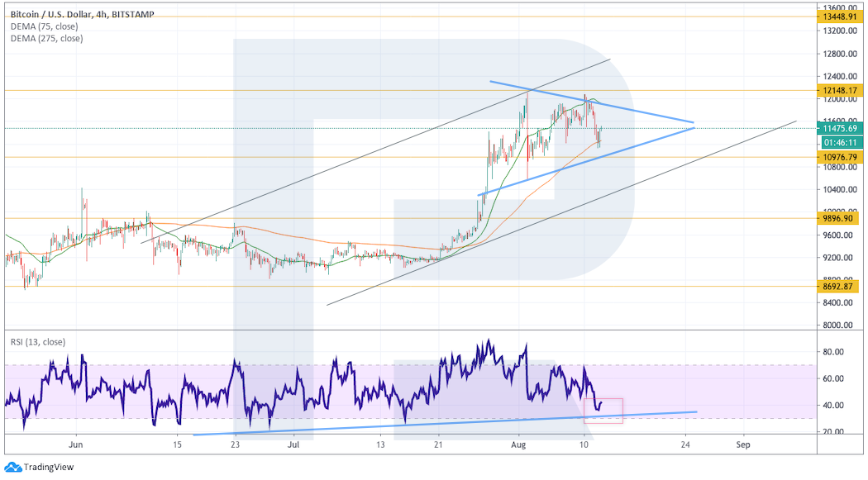
Task: Open the TradingView text link
Action: 48,467
